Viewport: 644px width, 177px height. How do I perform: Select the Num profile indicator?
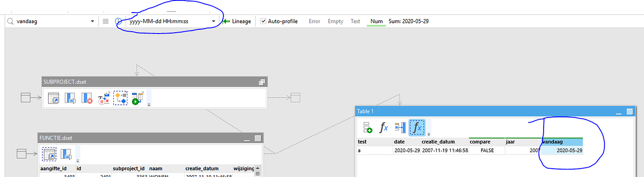coord(376,21)
